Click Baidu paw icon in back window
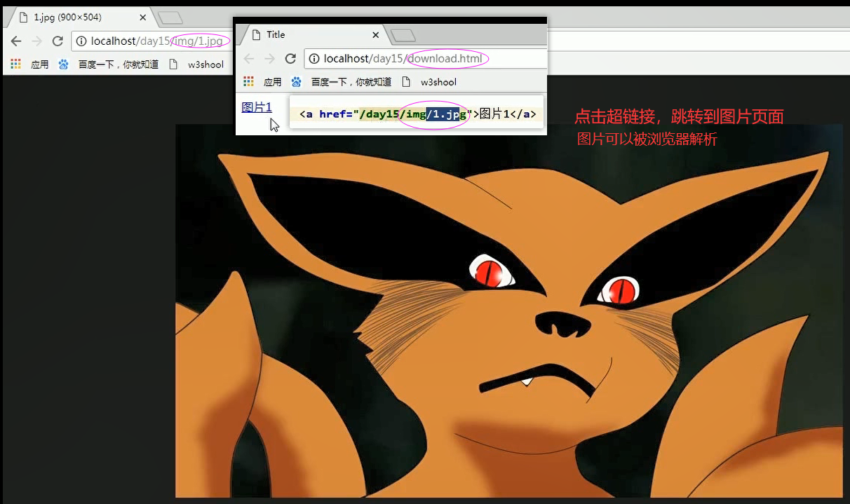The height and width of the screenshot is (504, 850). (x=64, y=64)
